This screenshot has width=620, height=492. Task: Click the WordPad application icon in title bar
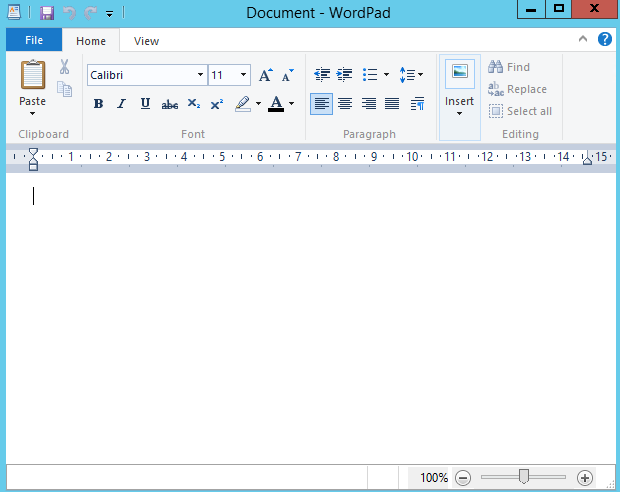(x=14, y=13)
